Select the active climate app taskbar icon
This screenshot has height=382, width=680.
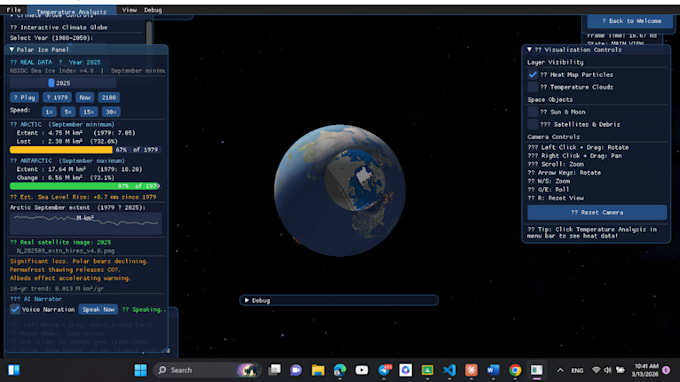tap(536, 370)
